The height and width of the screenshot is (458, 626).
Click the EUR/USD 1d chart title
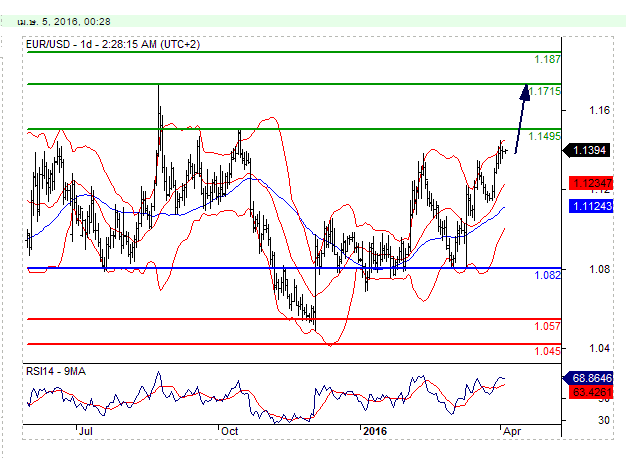click(113, 44)
